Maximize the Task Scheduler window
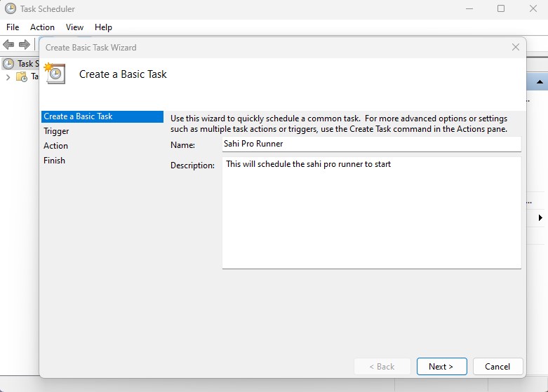The width and height of the screenshot is (548, 392). click(x=501, y=9)
